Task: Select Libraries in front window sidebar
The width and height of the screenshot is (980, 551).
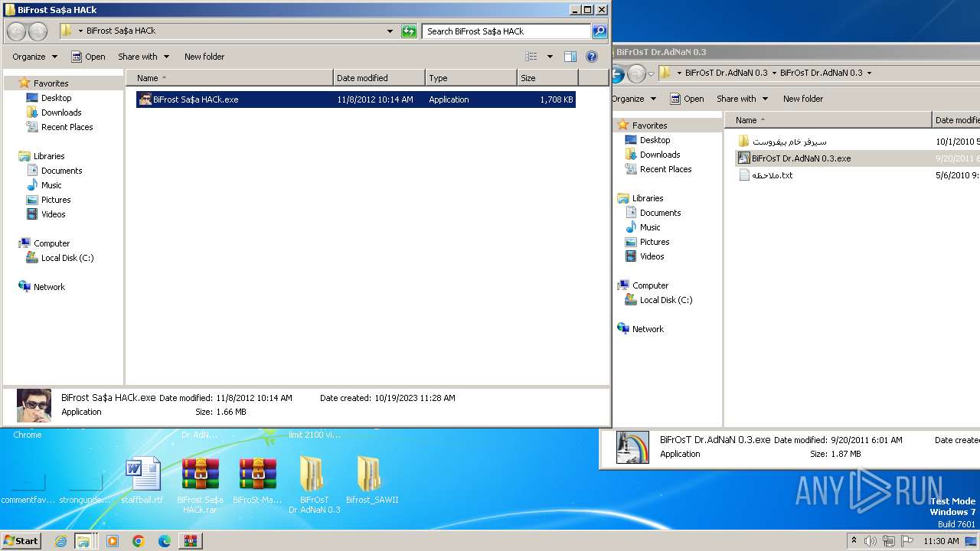Action: (x=49, y=156)
